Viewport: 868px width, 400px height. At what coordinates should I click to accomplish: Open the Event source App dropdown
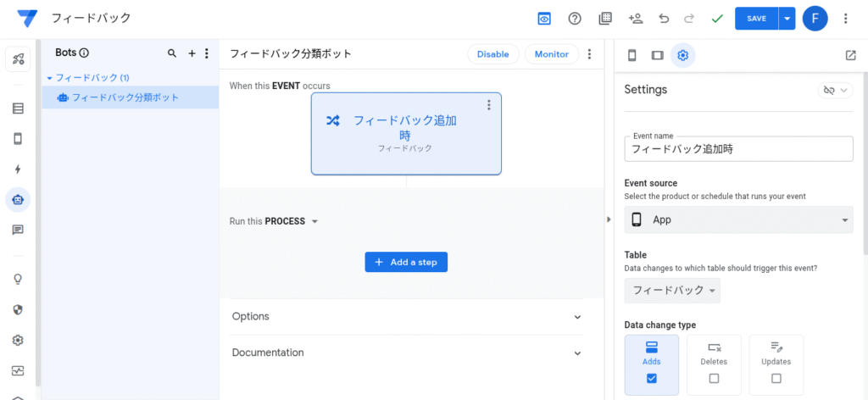coord(737,219)
